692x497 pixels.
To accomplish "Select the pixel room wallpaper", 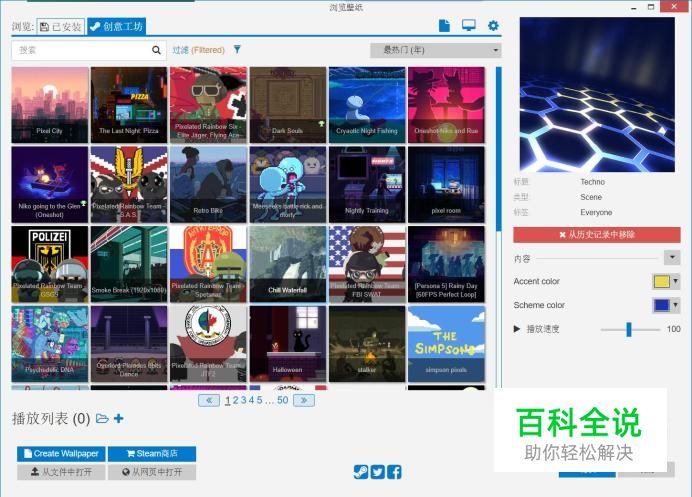I will (x=446, y=184).
